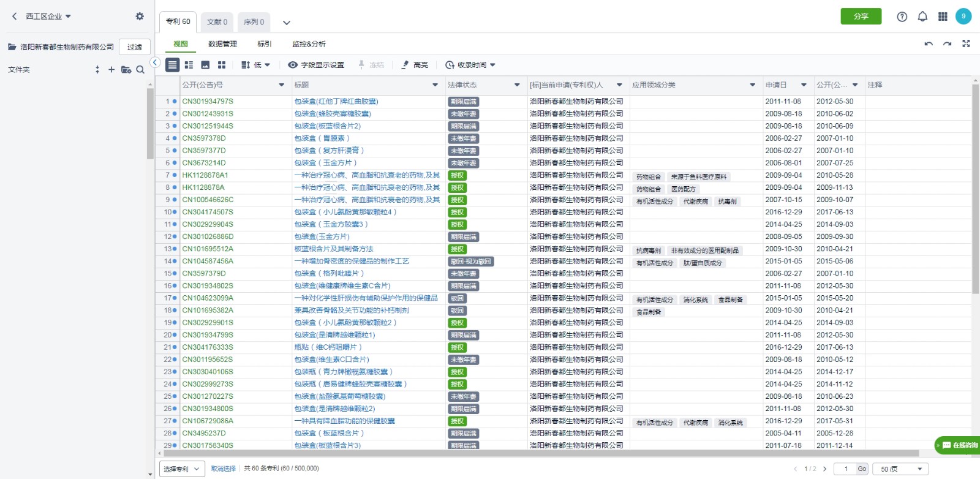Open title 板蓝根含片及其制备方法

334,249
